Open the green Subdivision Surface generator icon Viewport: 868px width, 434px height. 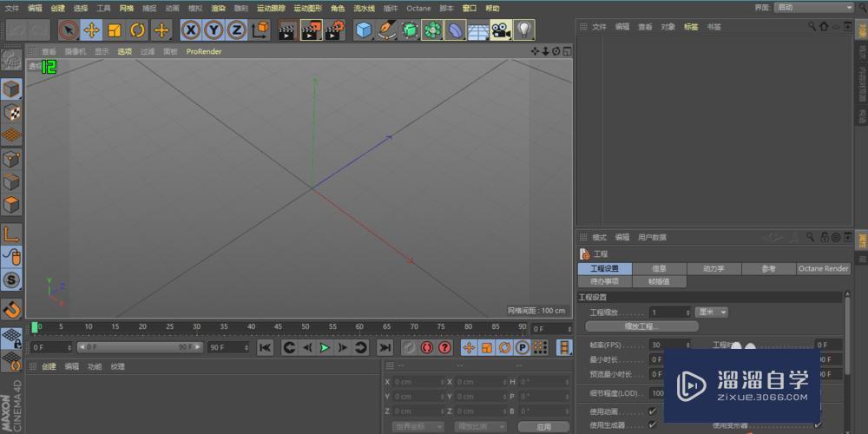[x=410, y=30]
